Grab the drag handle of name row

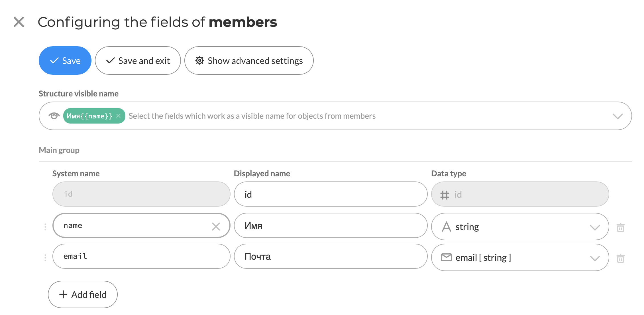45,227
